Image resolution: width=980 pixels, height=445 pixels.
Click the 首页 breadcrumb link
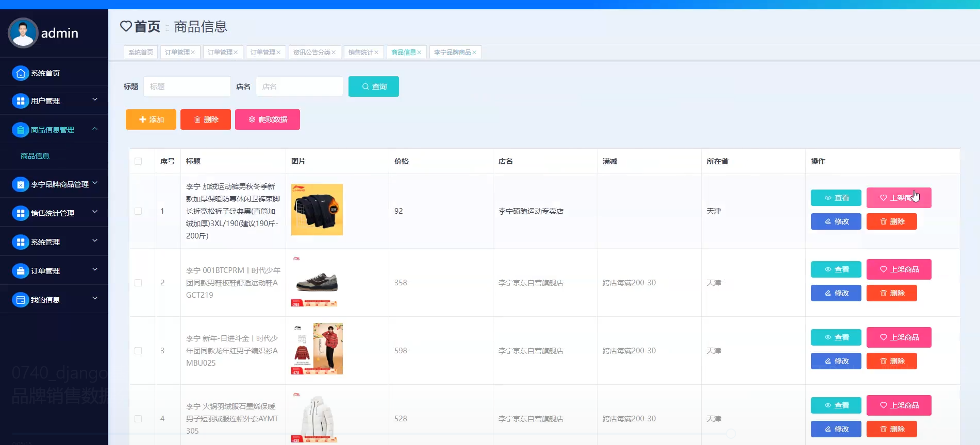(x=147, y=26)
